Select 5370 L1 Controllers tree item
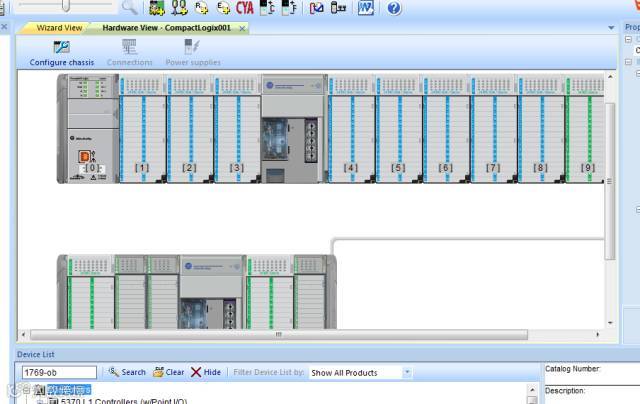Screen dimensions: 640x404 (124, 401)
